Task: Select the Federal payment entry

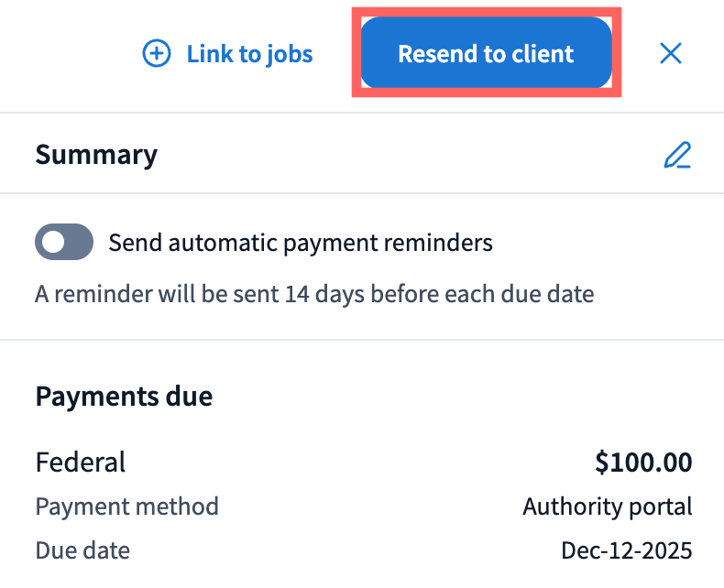Action: 81,463
